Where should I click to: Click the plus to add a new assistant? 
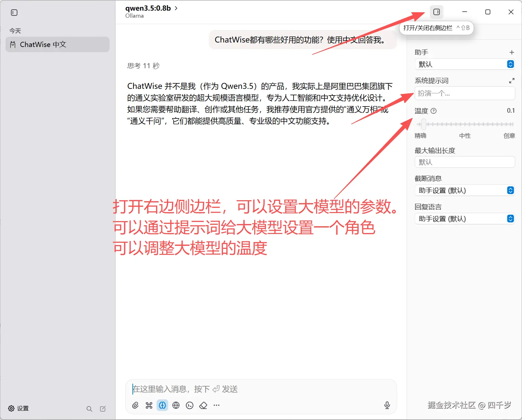pyautogui.click(x=511, y=52)
